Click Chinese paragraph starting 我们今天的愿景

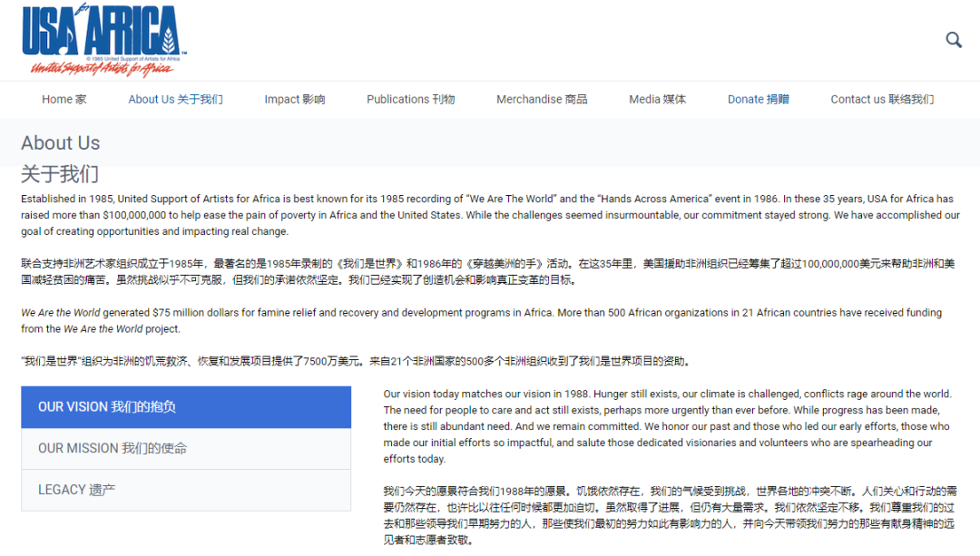coord(670,515)
